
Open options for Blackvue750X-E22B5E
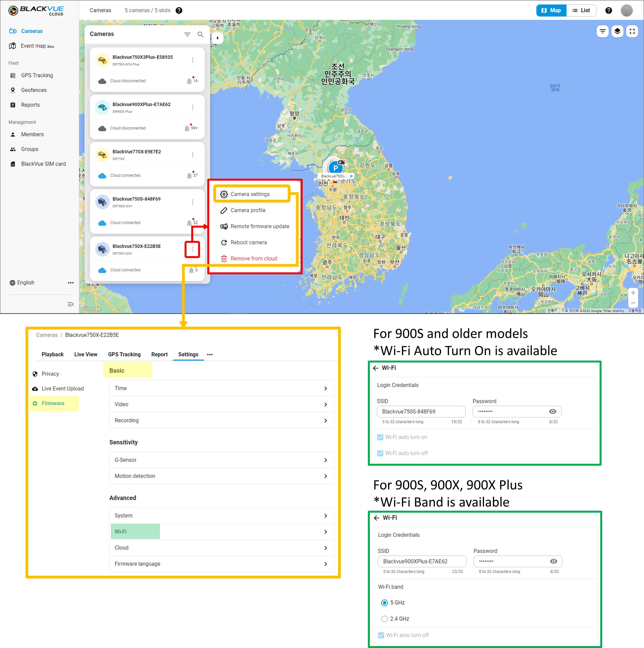pos(193,249)
